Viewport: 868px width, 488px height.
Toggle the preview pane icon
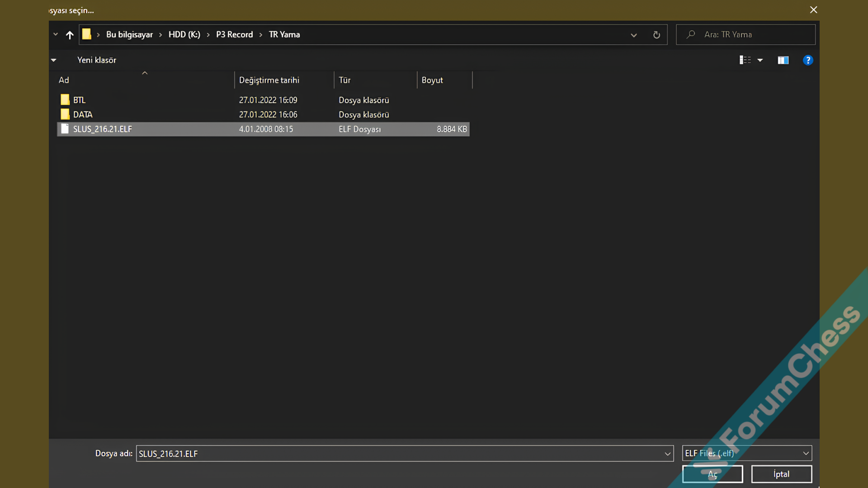click(783, 60)
